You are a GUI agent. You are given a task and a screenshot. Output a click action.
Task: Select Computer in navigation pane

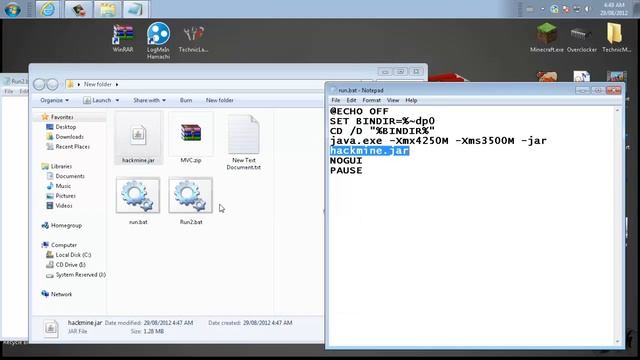click(x=64, y=245)
